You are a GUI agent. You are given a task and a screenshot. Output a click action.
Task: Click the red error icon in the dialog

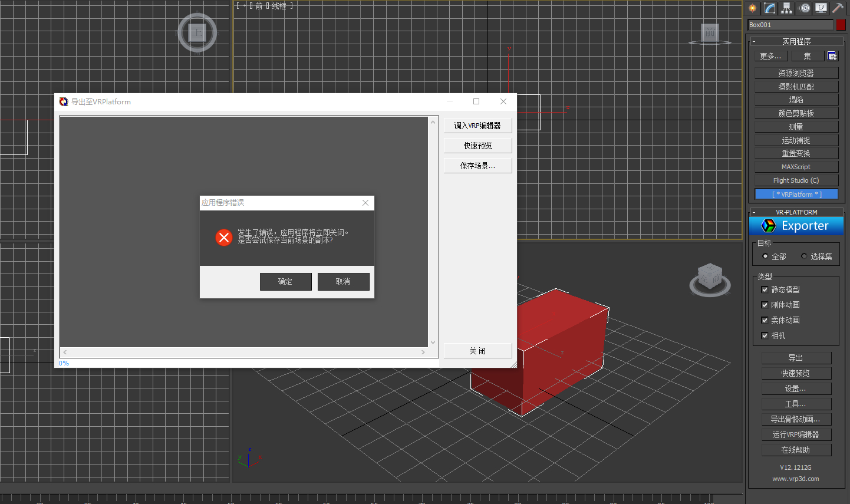click(x=224, y=238)
